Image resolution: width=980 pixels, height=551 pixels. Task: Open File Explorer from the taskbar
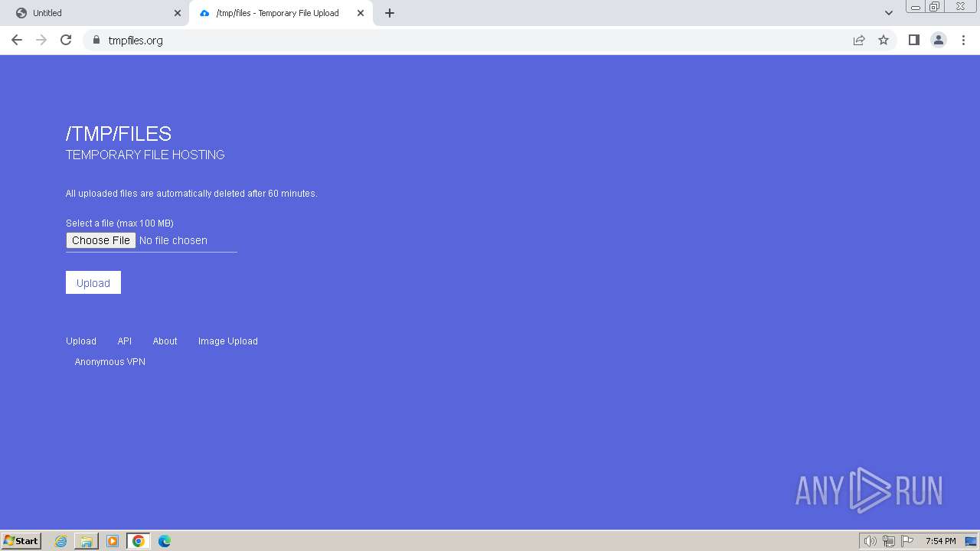pyautogui.click(x=87, y=541)
